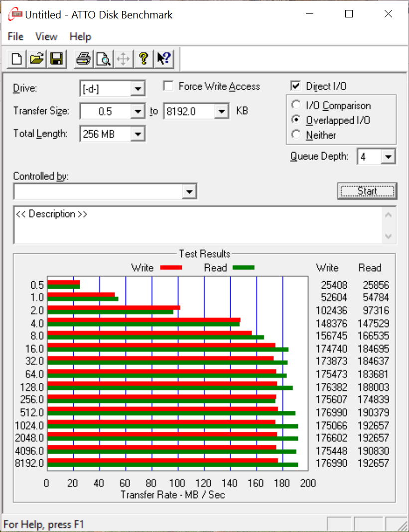Open the File menu
The width and height of the screenshot is (409, 532).
(x=15, y=36)
